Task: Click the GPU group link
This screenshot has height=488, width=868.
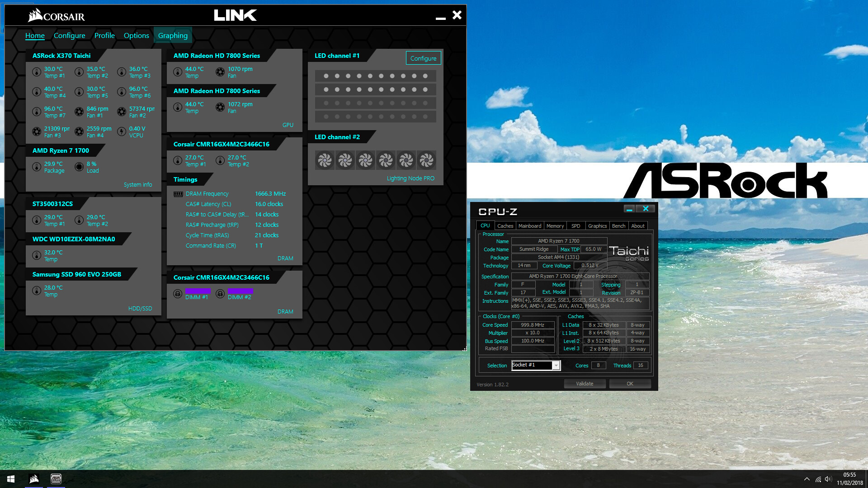Action: point(288,125)
